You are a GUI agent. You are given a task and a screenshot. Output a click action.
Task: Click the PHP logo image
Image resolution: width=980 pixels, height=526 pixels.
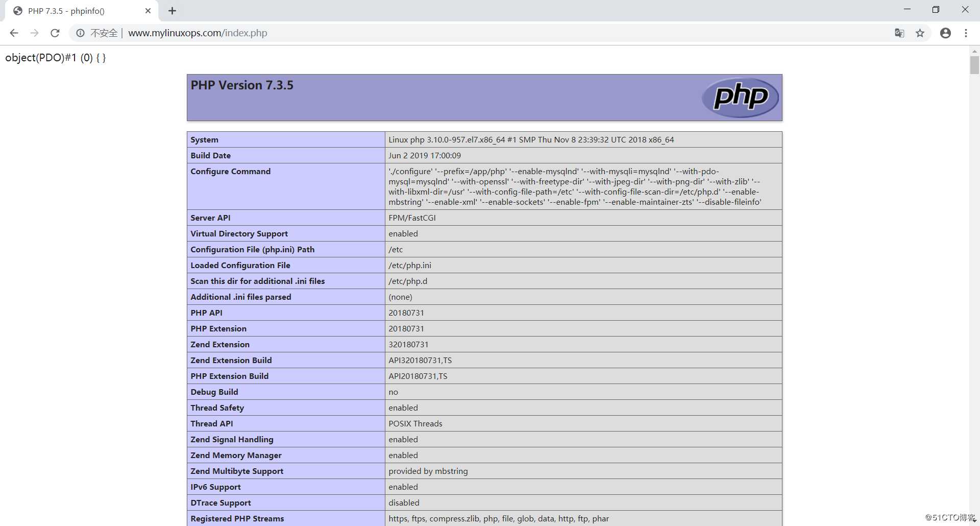[x=740, y=97]
